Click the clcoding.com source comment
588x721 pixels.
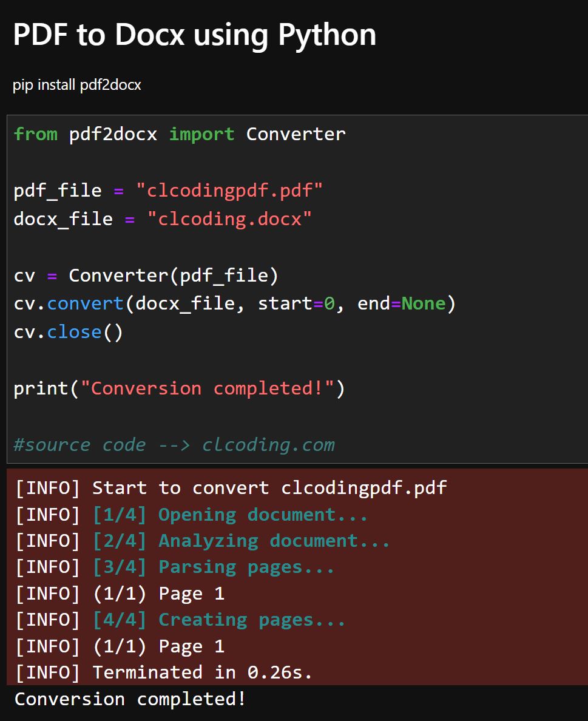[173, 444]
